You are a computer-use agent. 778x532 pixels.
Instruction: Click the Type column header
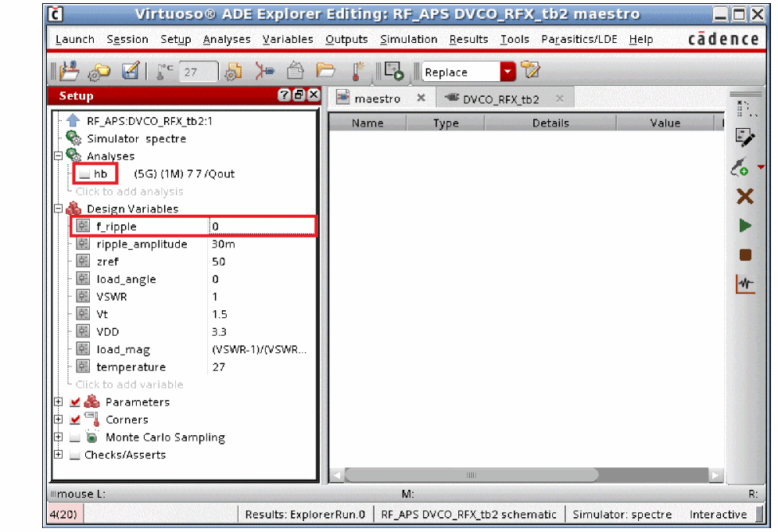(446, 123)
